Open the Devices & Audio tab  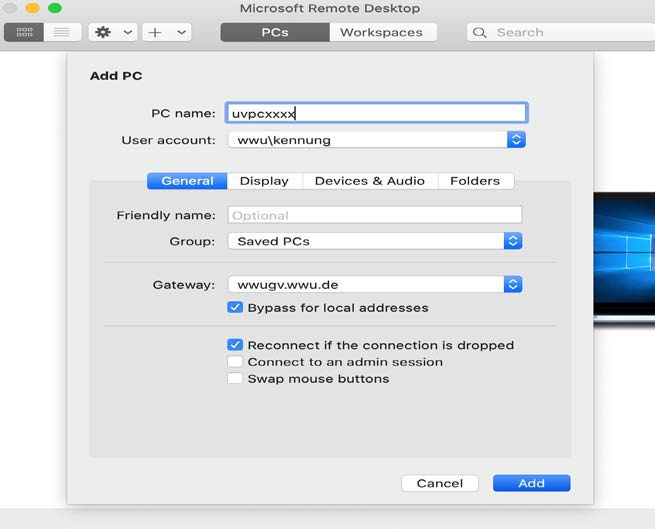point(369,181)
